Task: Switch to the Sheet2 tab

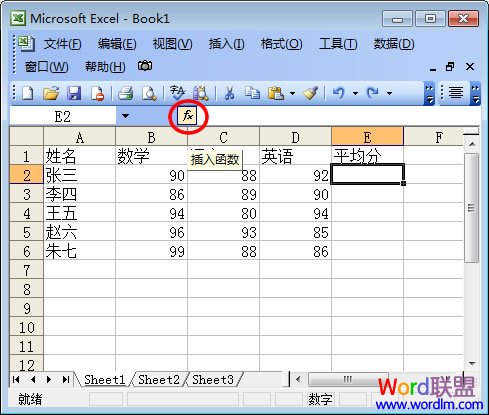Action: (159, 380)
